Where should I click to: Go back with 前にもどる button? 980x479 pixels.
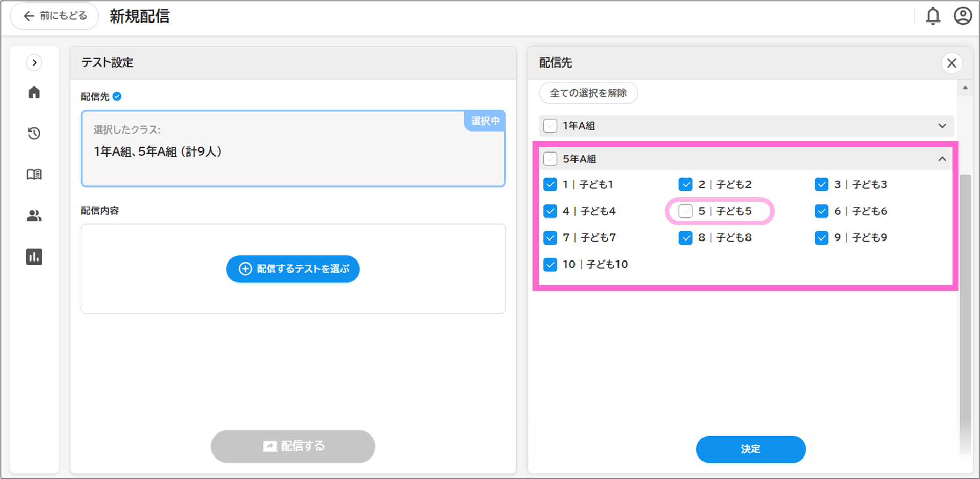[55, 16]
